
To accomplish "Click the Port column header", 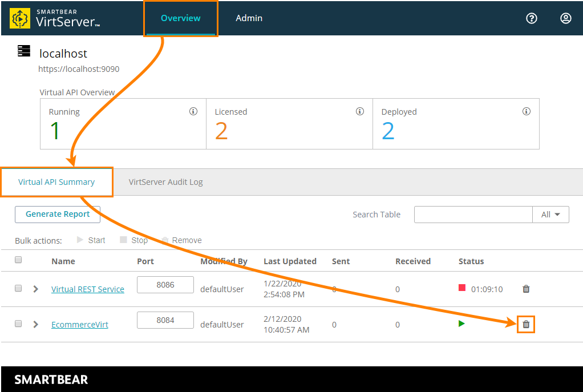I will [x=145, y=261].
